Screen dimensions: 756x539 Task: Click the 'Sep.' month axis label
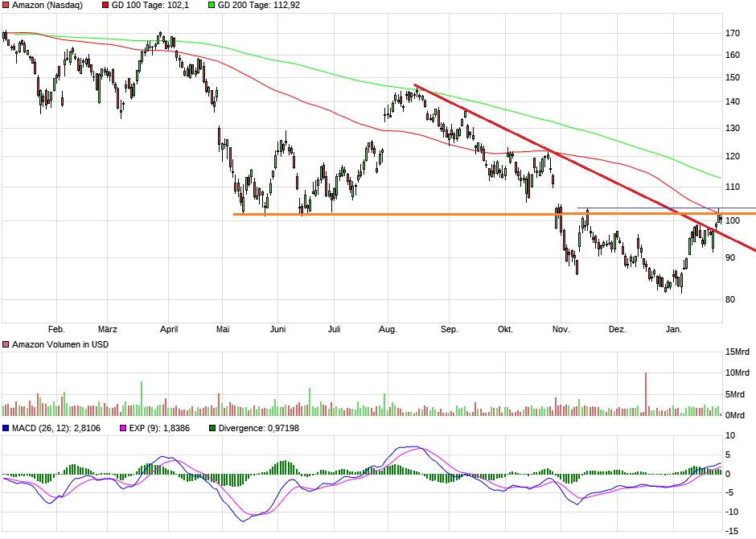pos(449,329)
